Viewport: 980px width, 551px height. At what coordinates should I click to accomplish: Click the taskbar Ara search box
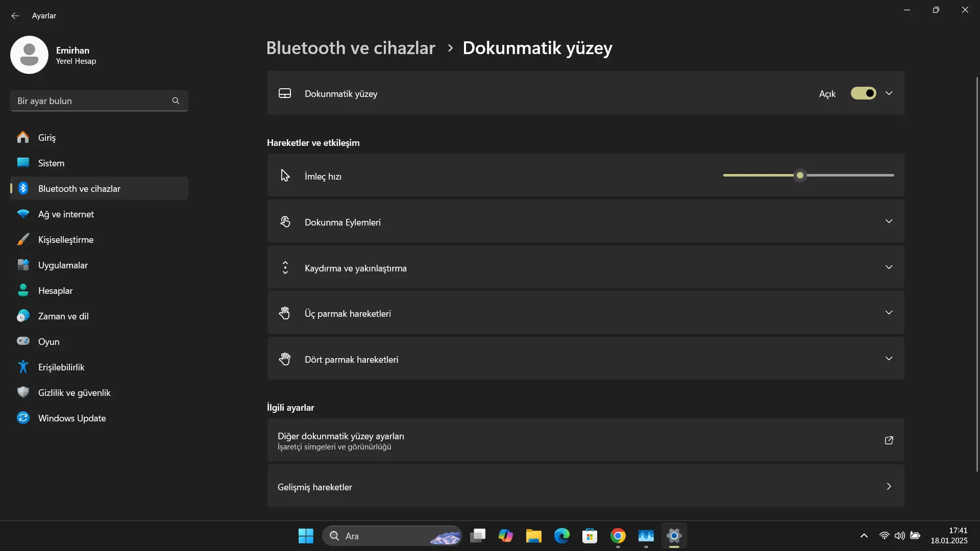click(x=392, y=536)
